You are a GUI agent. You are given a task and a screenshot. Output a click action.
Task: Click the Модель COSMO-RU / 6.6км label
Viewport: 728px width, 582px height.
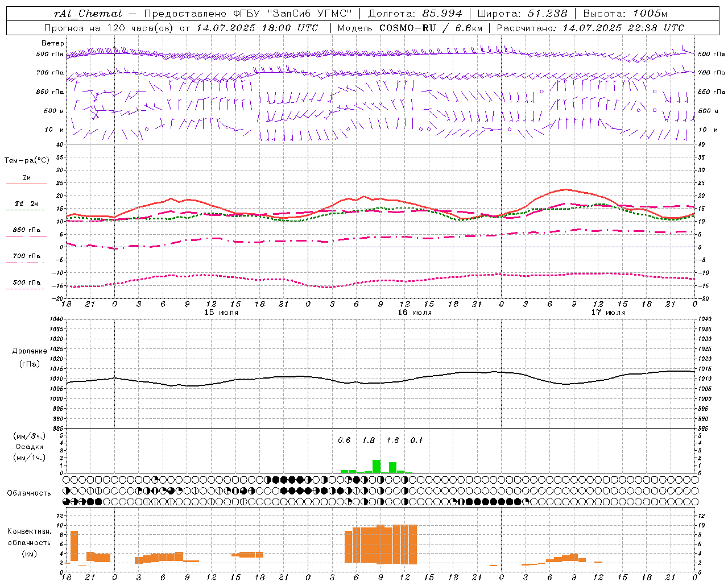point(409,28)
